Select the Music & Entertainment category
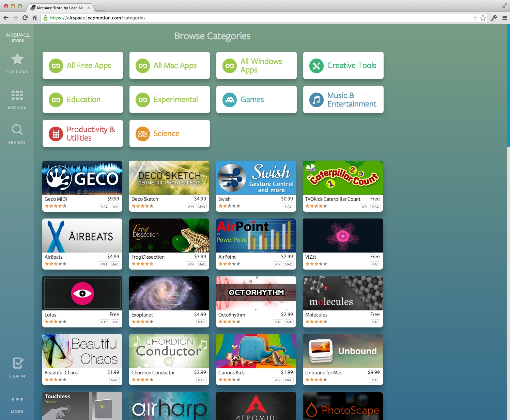The image size is (510, 420). click(343, 99)
